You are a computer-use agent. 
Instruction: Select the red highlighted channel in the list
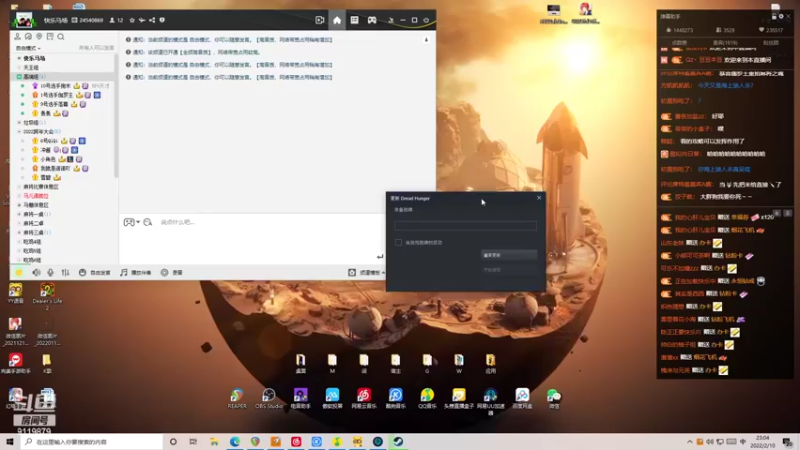tap(36, 195)
